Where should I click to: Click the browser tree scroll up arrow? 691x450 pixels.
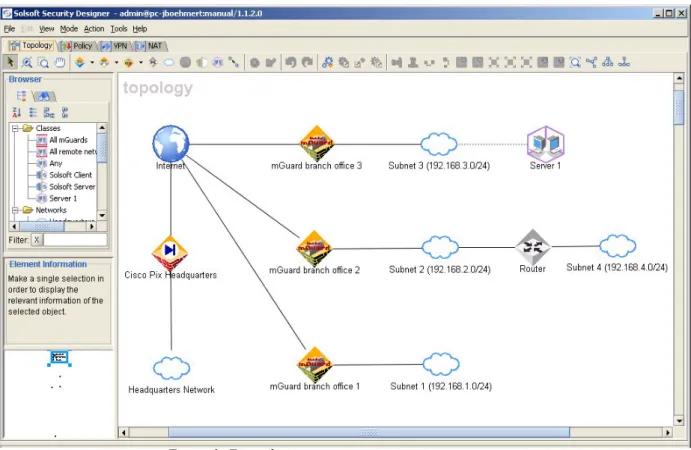[102, 128]
